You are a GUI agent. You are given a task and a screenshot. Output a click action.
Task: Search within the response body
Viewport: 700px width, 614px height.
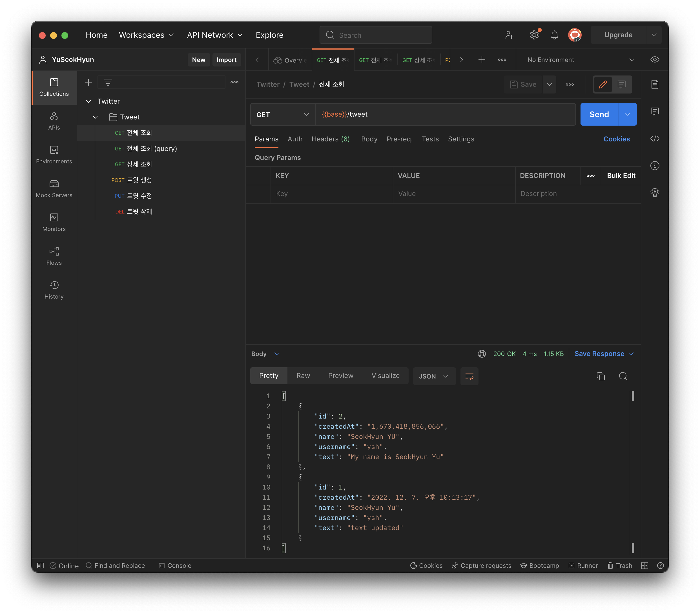(623, 376)
